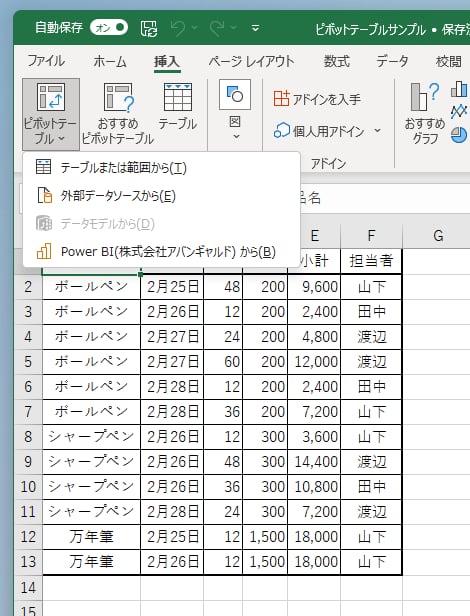This screenshot has height=616, width=470.
Task: Open redo history dropdown arrow
Action: (x=233, y=28)
